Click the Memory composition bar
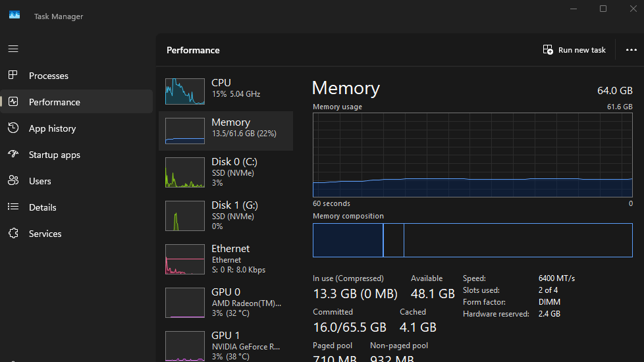 pos(473,240)
